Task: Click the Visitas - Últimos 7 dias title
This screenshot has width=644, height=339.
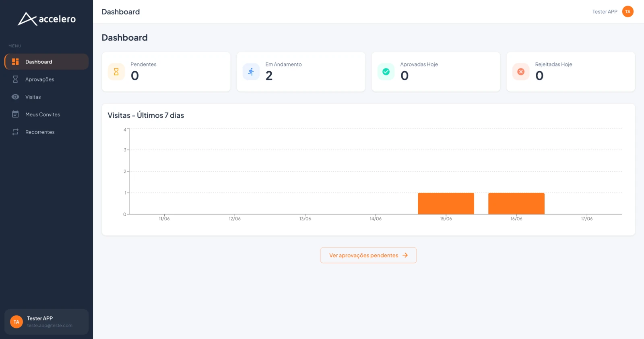Action: pyautogui.click(x=146, y=115)
